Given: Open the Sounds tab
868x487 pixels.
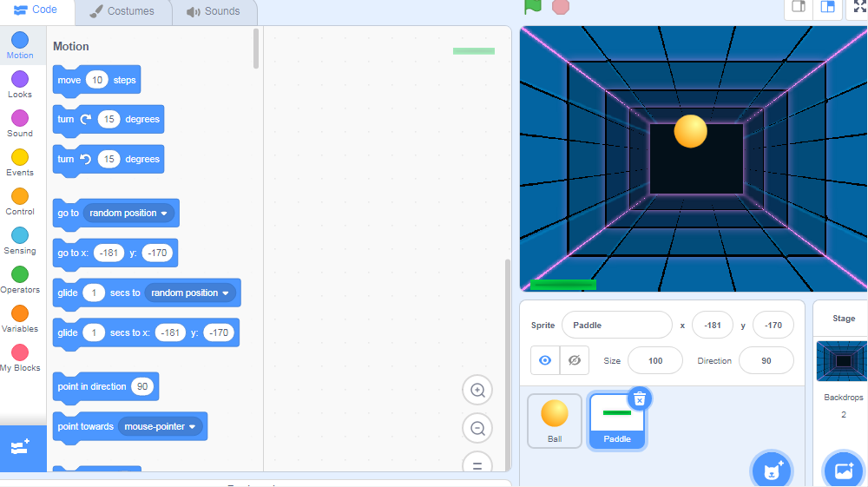Looking at the screenshot, I should pyautogui.click(x=214, y=11).
